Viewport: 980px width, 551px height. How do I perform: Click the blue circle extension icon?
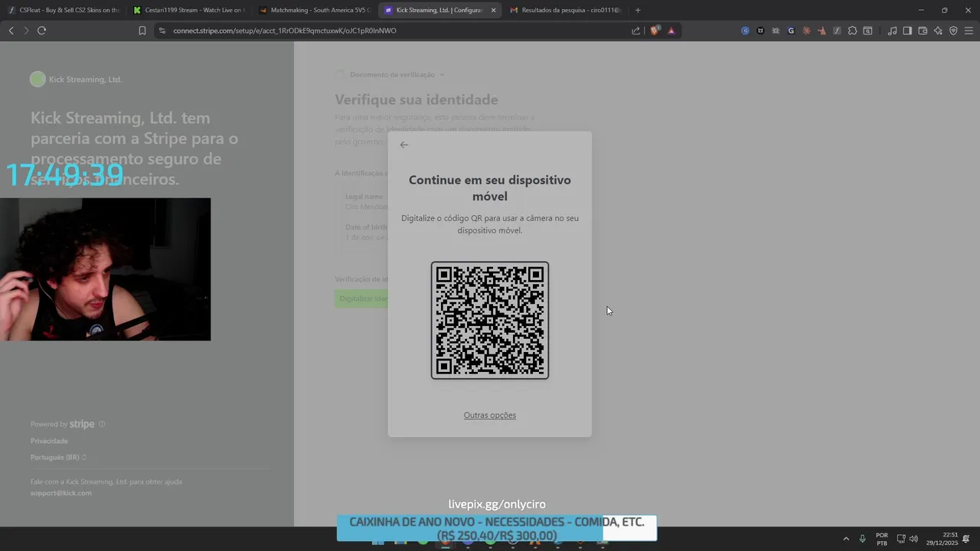click(x=745, y=31)
